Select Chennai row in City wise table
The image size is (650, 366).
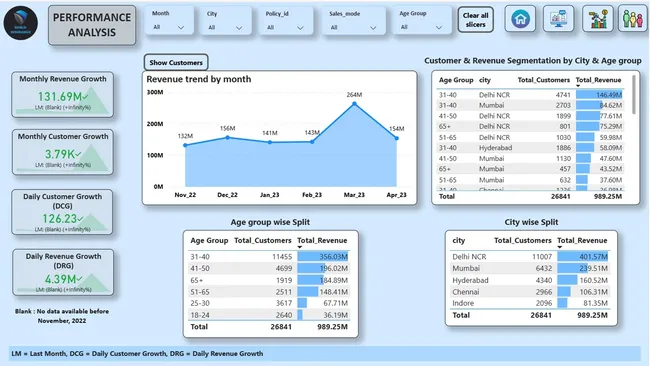[x=530, y=292]
